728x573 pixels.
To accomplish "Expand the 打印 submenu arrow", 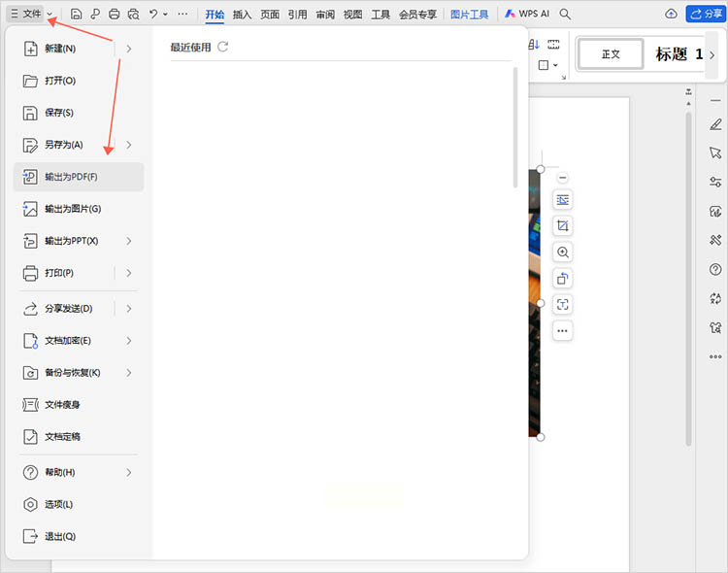I will click(128, 273).
